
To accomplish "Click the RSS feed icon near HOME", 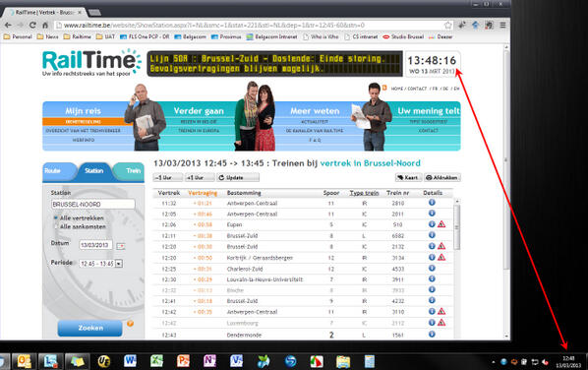I will 384,88.
